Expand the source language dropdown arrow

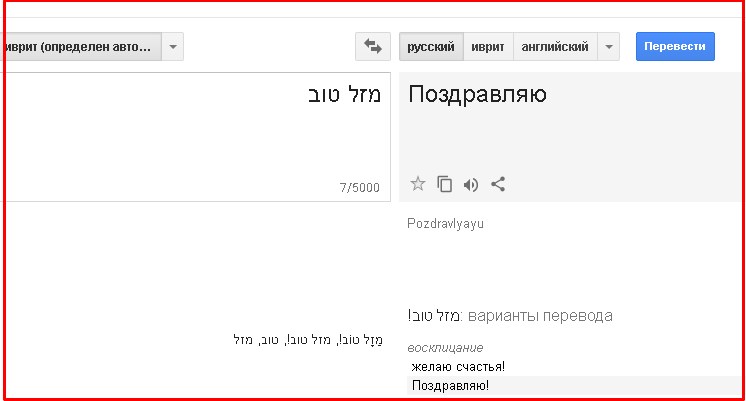(x=172, y=47)
